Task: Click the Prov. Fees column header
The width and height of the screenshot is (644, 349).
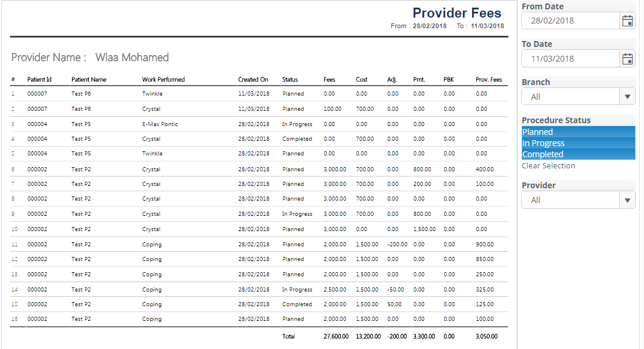Action: pos(489,80)
